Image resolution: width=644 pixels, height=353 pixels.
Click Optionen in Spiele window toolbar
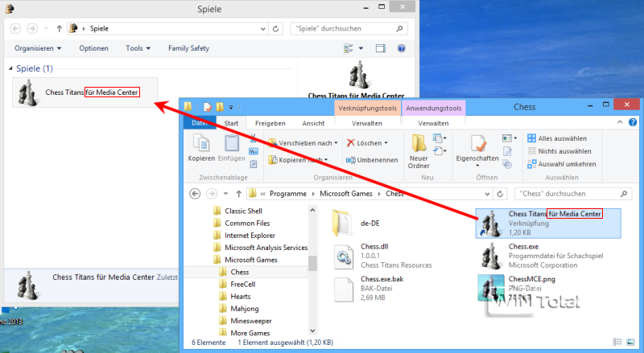pyautogui.click(x=93, y=48)
